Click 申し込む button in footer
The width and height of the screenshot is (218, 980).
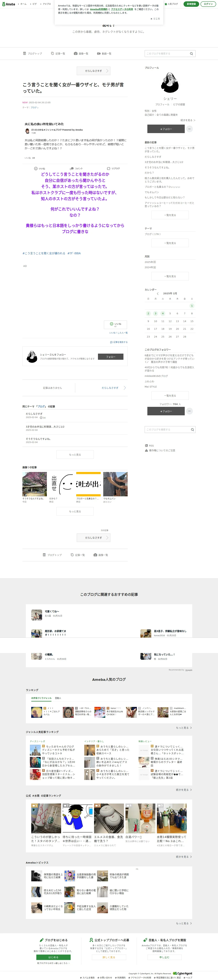[x=164, y=957]
